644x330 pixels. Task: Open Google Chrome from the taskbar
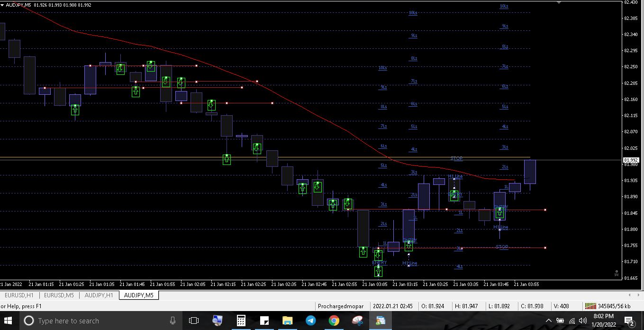[x=334, y=321]
